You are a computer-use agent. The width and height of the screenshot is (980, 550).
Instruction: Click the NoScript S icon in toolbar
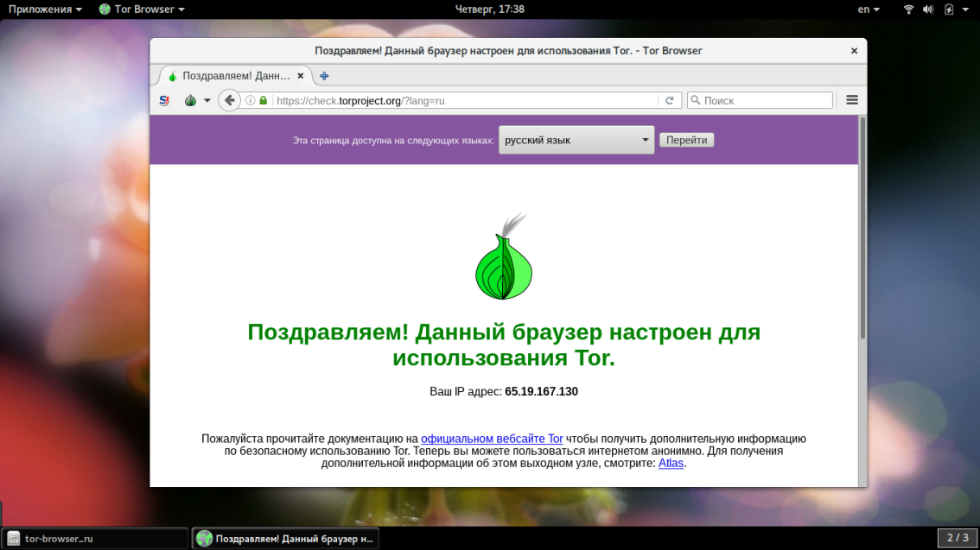(x=164, y=100)
